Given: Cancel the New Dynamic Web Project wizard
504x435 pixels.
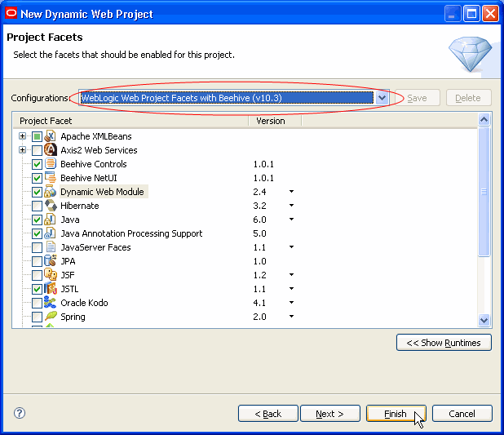Looking at the screenshot, I should (x=462, y=414).
